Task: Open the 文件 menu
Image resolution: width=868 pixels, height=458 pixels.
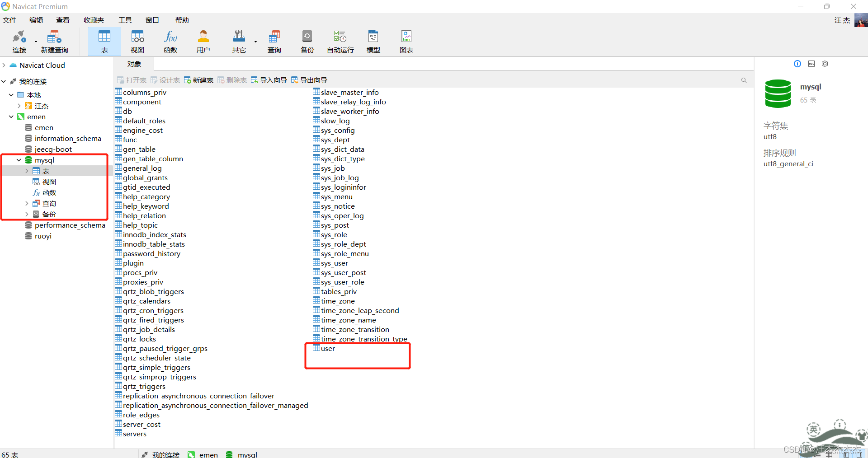Action: pyautogui.click(x=9, y=20)
